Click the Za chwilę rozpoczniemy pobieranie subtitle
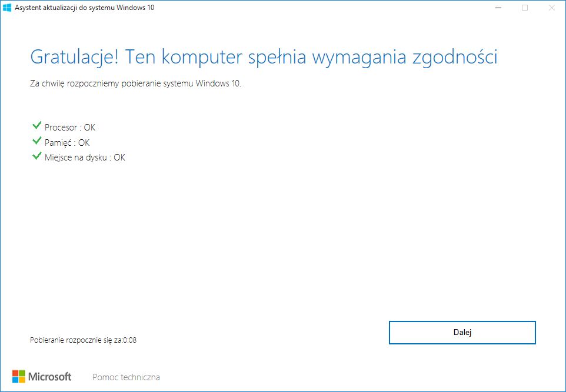566x392 pixels. pos(136,83)
